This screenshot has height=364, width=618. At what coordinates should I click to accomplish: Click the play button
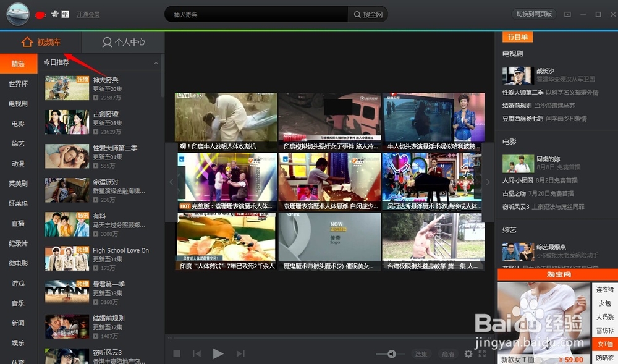(218, 353)
